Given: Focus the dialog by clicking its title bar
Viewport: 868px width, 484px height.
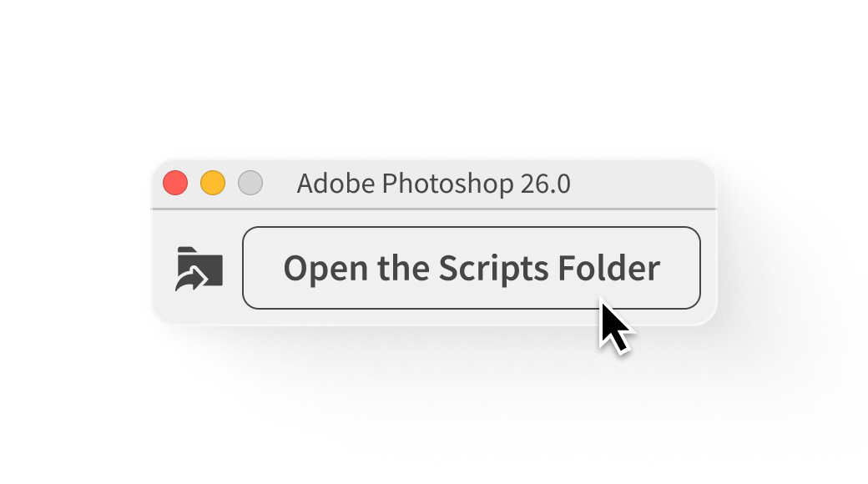Looking at the screenshot, I should coord(634,184).
